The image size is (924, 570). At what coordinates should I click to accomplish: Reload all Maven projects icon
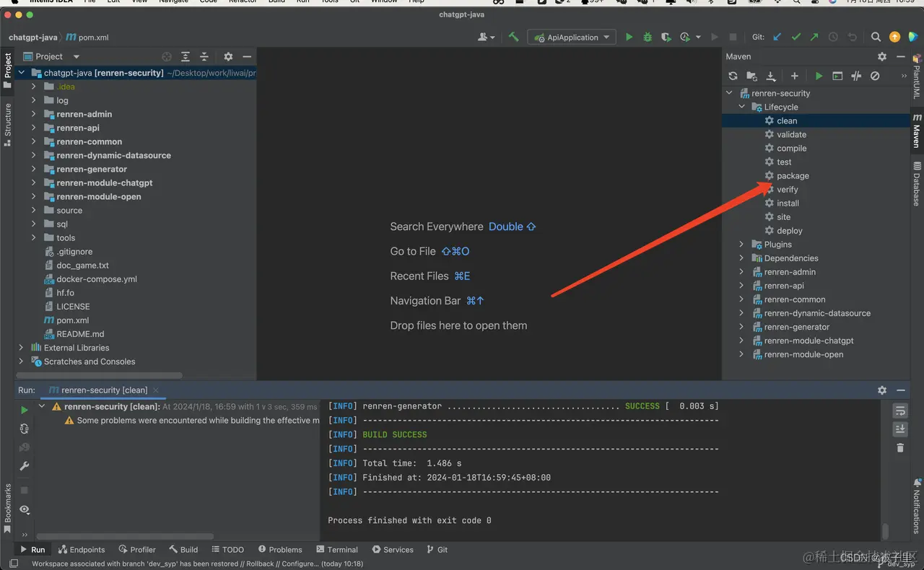click(733, 76)
